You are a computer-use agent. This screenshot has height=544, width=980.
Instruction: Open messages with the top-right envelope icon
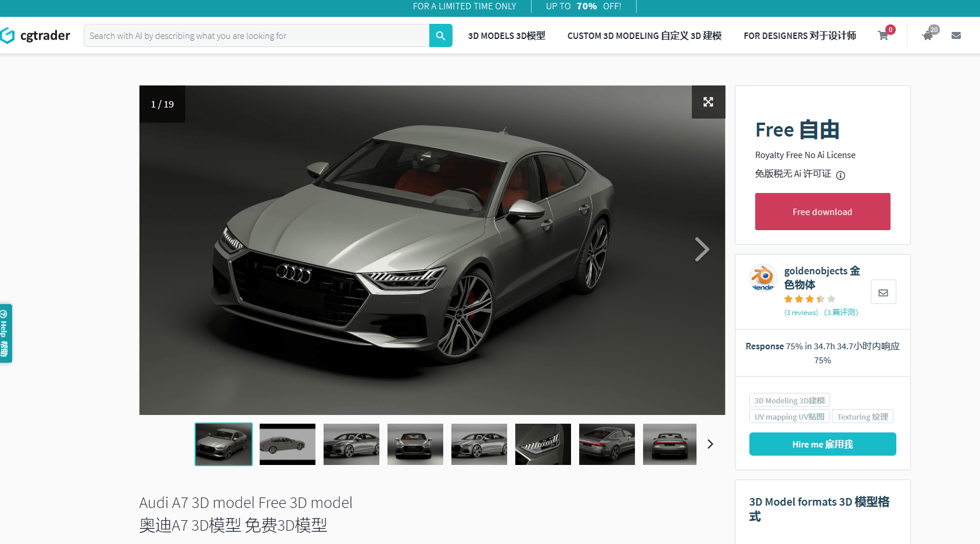pyautogui.click(x=956, y=35)
